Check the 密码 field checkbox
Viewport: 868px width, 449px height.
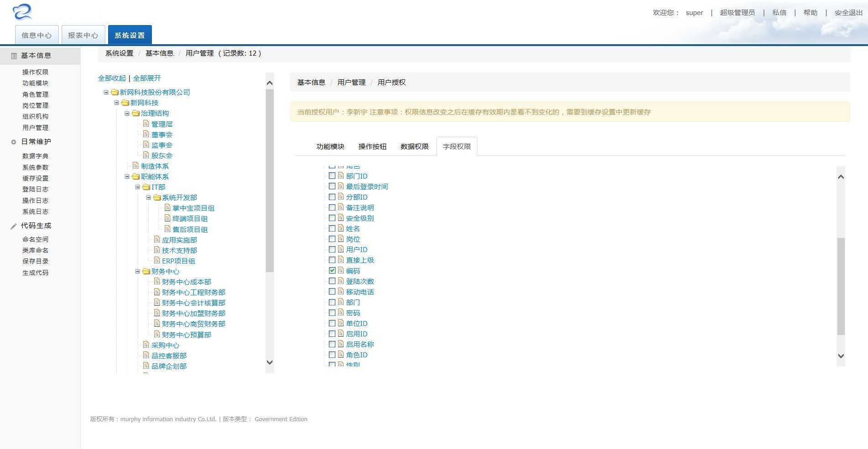(332, 312)
